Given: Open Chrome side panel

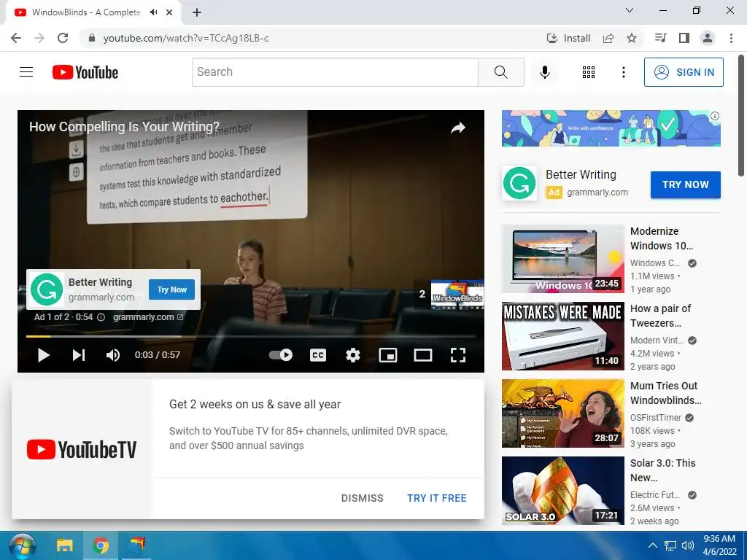Looking at the screenshot, I should tap(684, 38).
